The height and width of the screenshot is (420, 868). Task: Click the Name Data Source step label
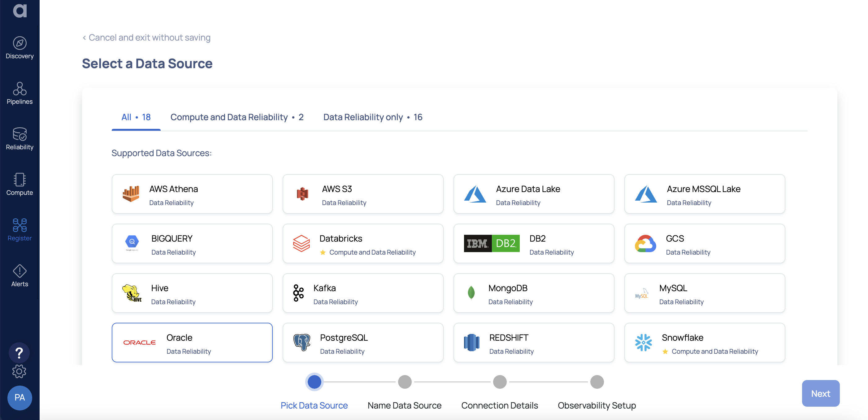click(404, 405)
